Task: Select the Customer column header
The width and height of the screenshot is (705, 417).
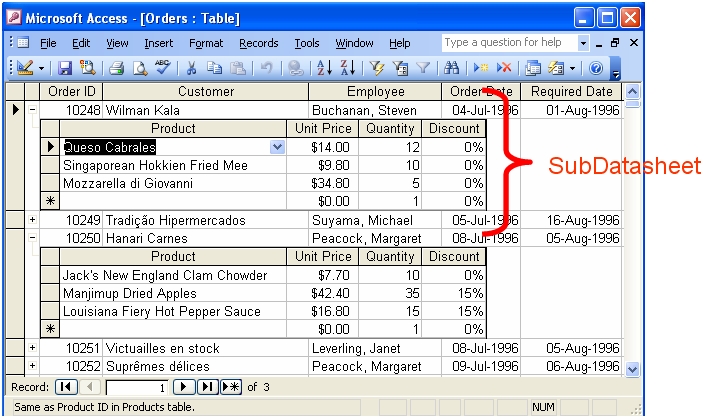Action: point(206,91)
